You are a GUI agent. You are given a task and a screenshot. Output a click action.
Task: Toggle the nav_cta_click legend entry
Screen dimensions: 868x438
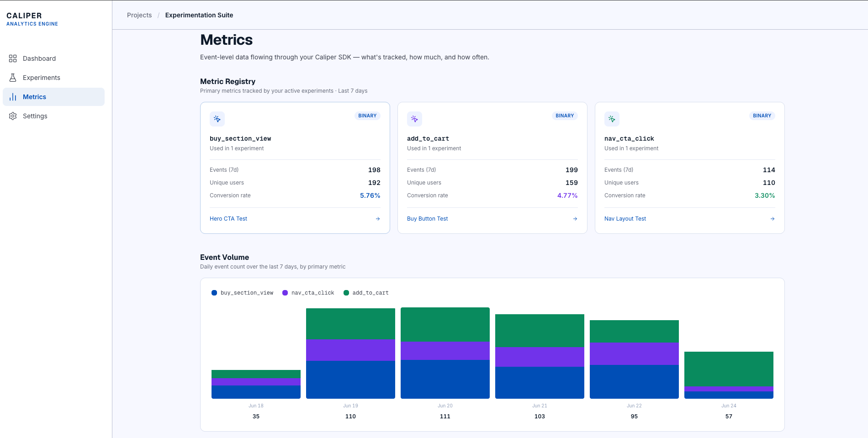308,293
